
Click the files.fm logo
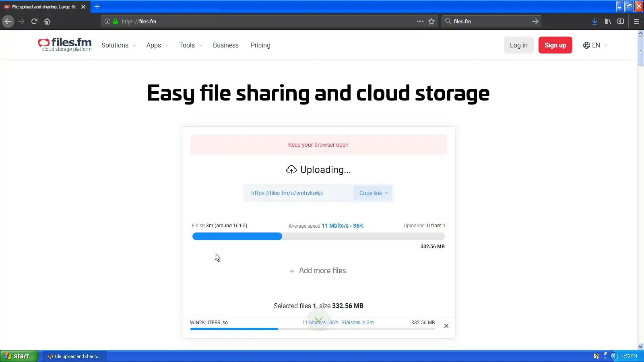click(x=65, y=45)
